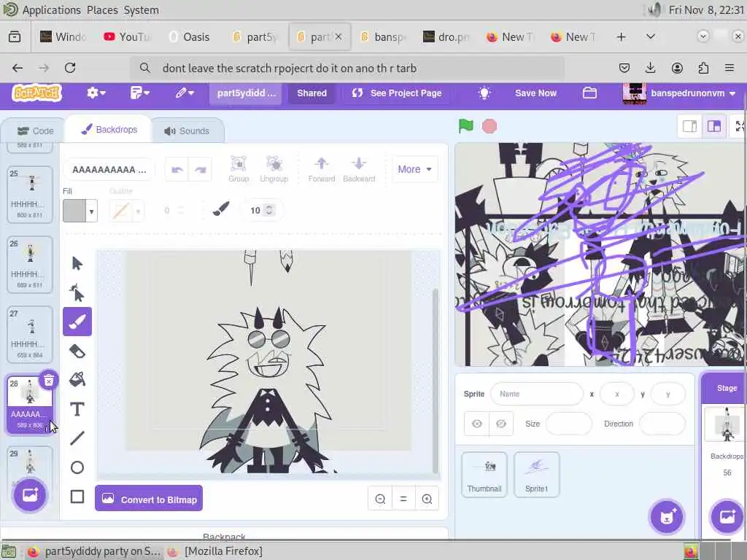
Task: Bring selection Forward
Action: [322, 169]
